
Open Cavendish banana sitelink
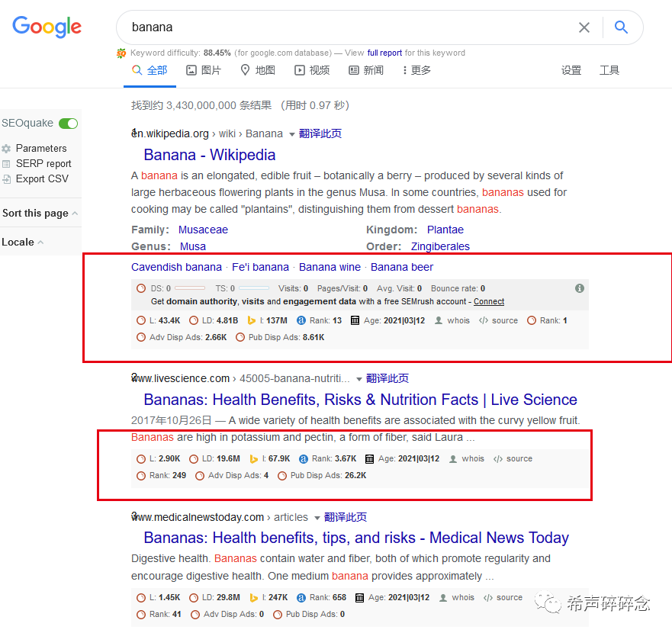[x=176, y=268]
